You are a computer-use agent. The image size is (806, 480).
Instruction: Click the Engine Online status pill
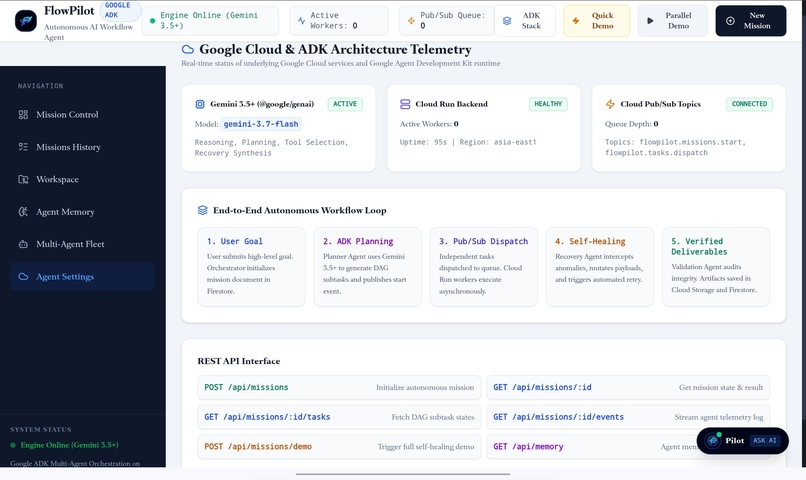pyautogui.click(x=210, y=21)
